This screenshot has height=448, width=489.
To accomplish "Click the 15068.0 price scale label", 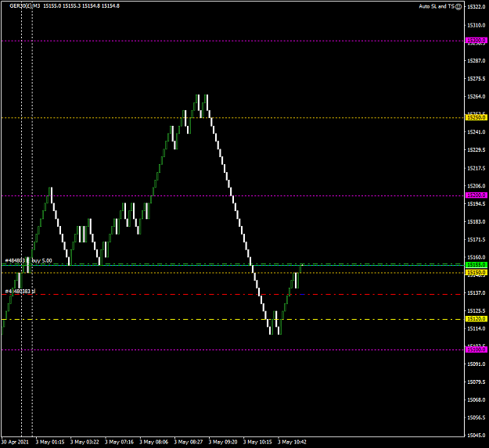I will (x=476, y=400).
